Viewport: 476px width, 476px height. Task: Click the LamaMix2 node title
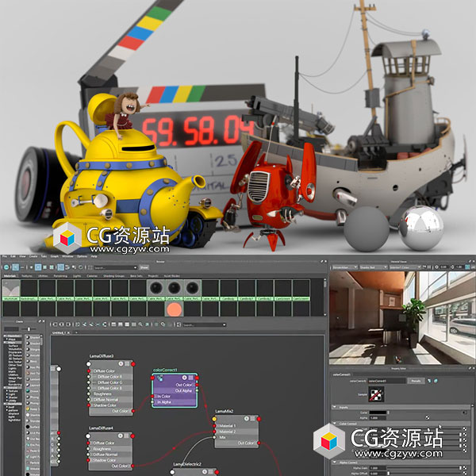[x=224, y=411]
